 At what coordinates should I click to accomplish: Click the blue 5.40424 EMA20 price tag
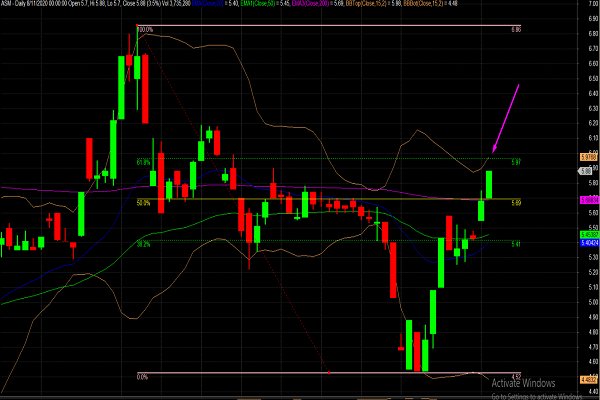(589, 243)
